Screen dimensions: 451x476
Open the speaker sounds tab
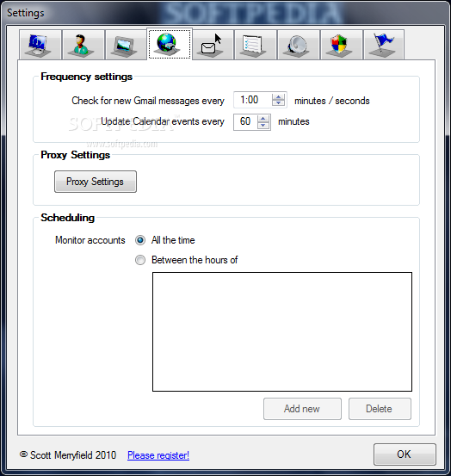pyautogui.click(x=299, y=45)
